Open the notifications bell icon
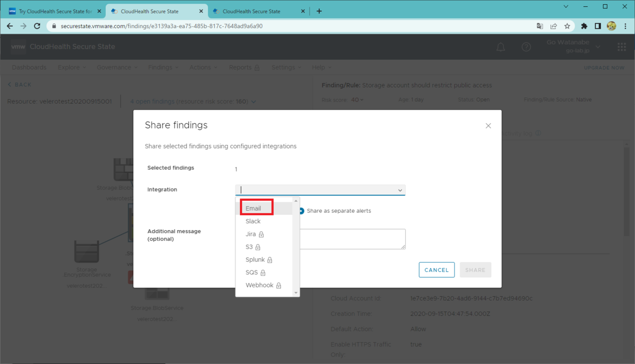This screenshot has width=635, height=364. (501, 47)
